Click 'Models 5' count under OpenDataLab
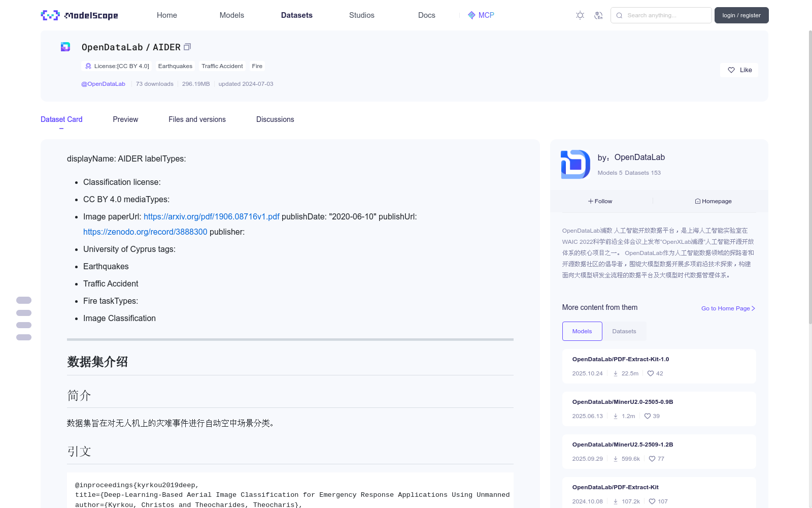 pos(610,173)
